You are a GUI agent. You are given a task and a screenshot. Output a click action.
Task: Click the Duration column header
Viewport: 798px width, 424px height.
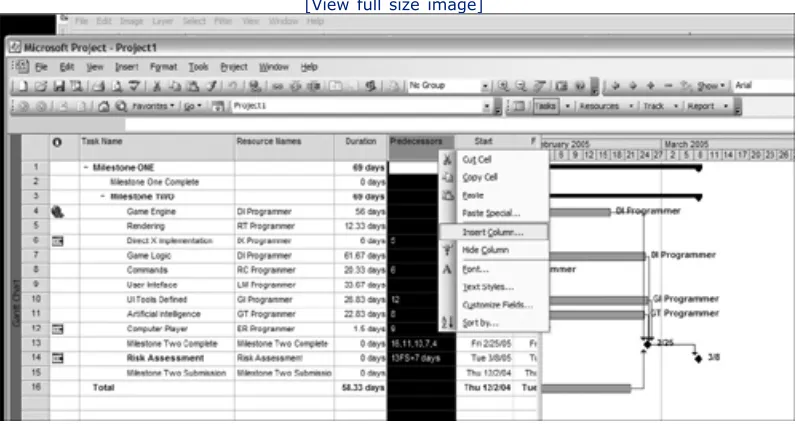pos(361,147)
